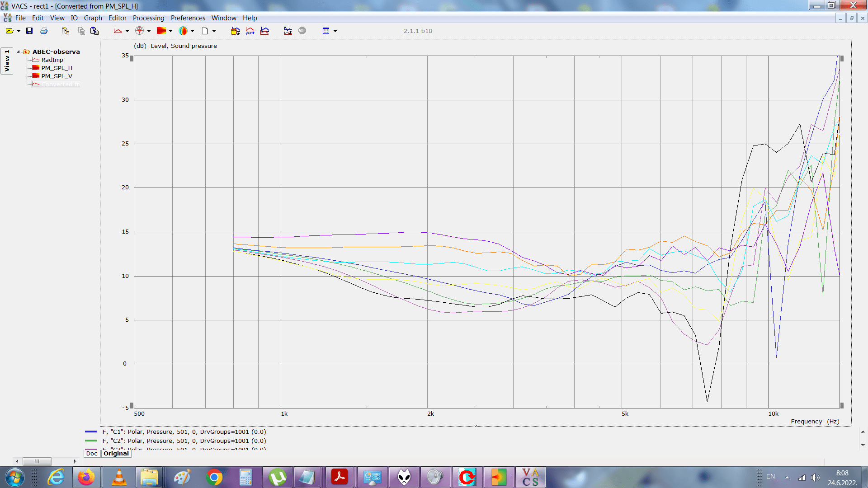Screen dimensions: 868x488
Task: Open a file with the folder icon
Action: [9, 31]
